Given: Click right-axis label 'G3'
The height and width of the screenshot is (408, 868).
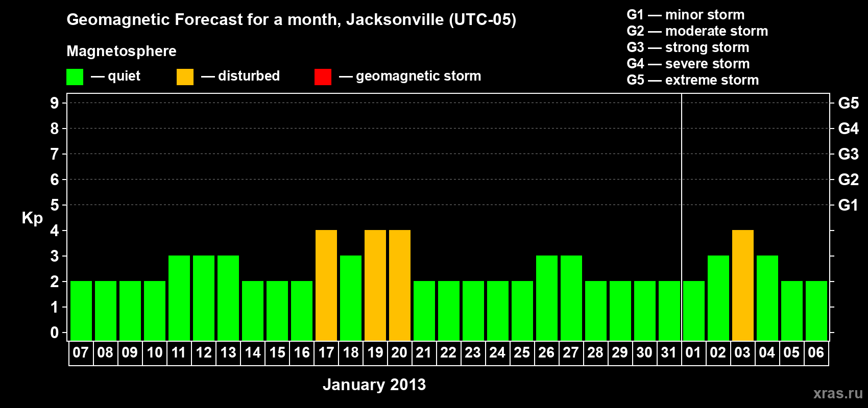Looking at the screenshot, I should click(849, 154).
